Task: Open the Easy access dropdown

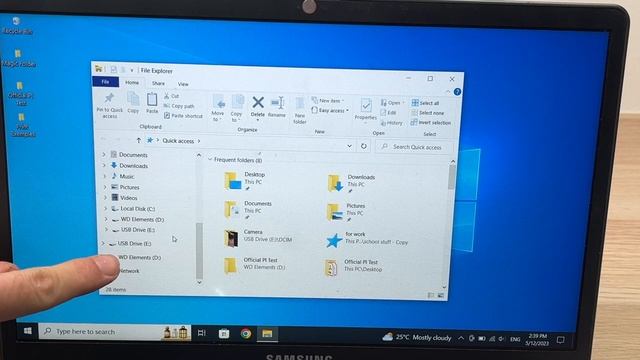Action: (330, 111)
